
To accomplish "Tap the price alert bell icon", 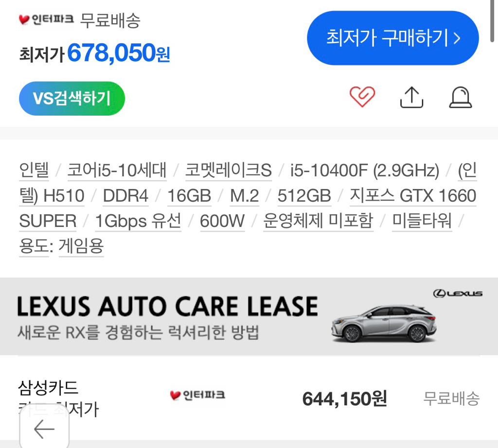I will 461,97.
